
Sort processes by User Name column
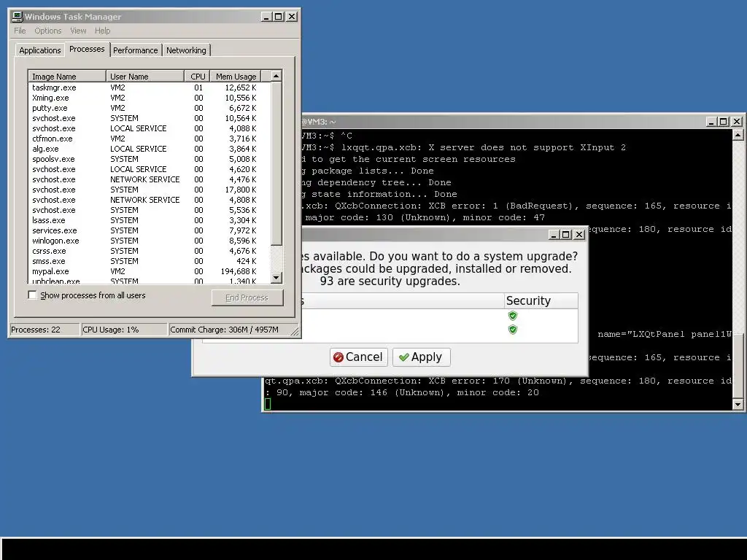(145, 77)
